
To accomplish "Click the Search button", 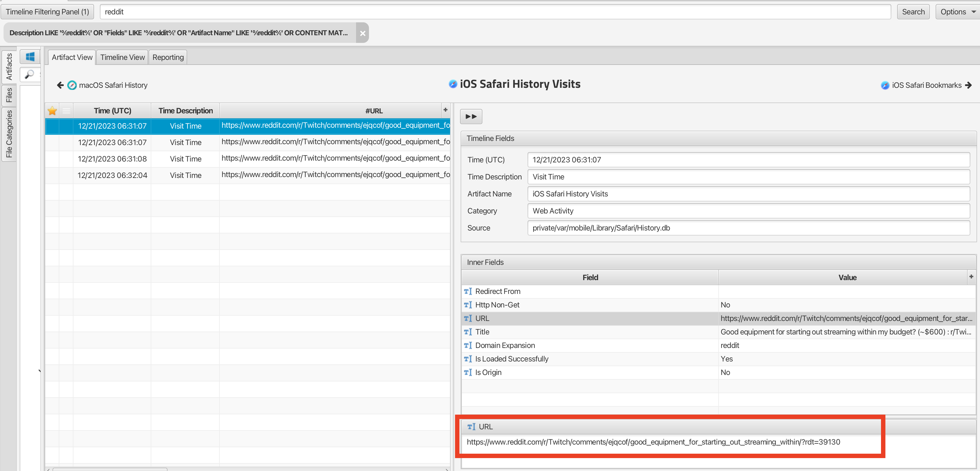I will [x=913, y=12].
